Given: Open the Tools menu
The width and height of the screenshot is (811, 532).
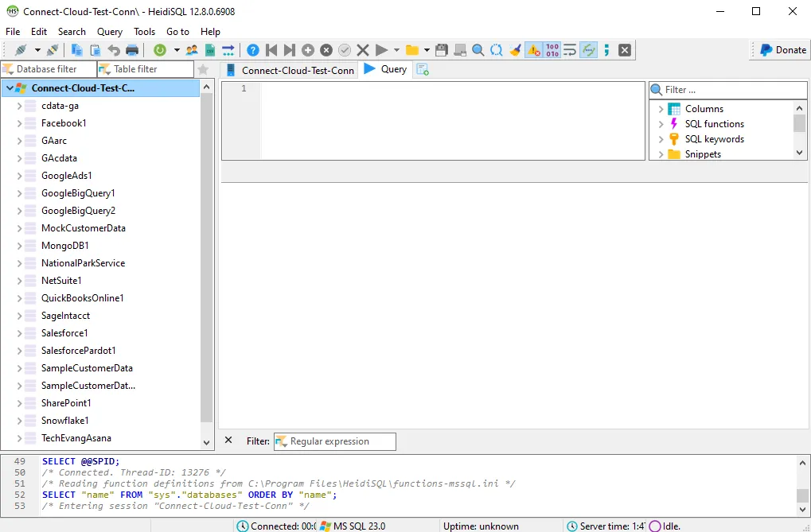Looking at the screenshot, I should (143, 32).
